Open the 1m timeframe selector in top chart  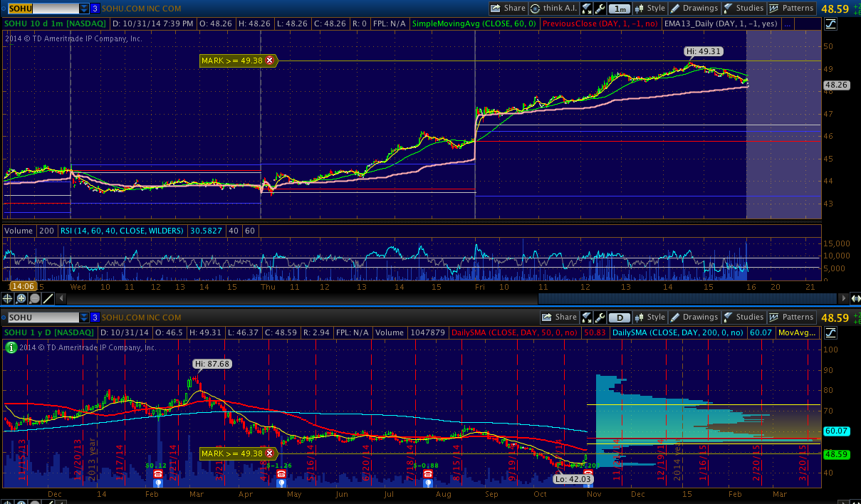coord(620,9)
